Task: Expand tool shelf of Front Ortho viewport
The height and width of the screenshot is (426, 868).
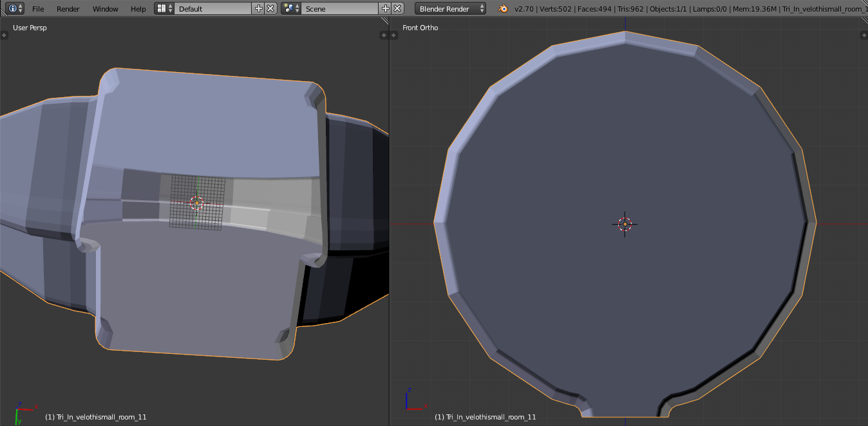Action: (x=394, y=35)
